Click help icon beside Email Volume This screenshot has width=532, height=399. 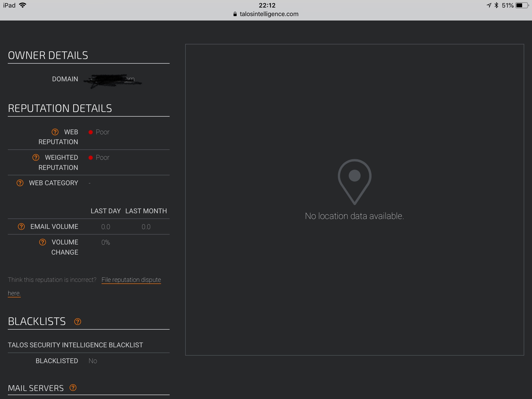21,227
